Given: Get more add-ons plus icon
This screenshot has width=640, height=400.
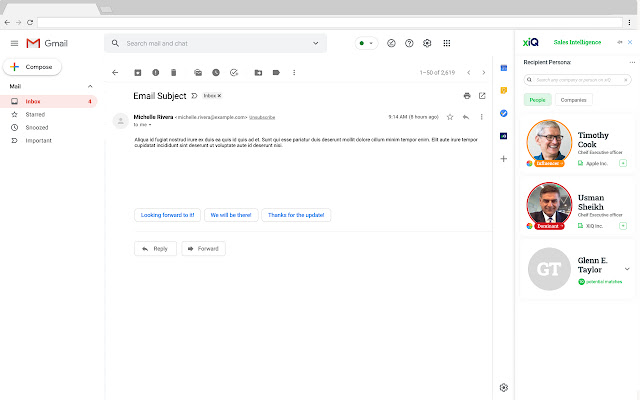Looking at the screenshot, I should [504, 159].
